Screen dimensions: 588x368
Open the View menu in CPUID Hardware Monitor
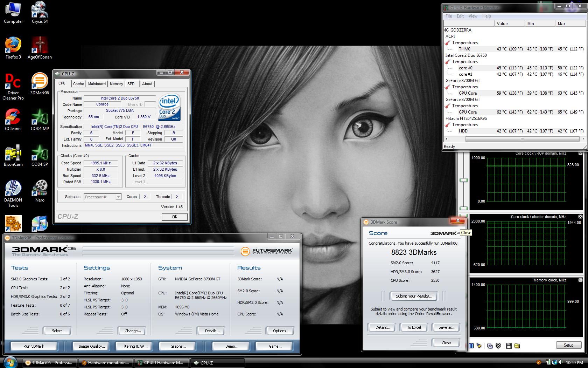pos(473,16)
